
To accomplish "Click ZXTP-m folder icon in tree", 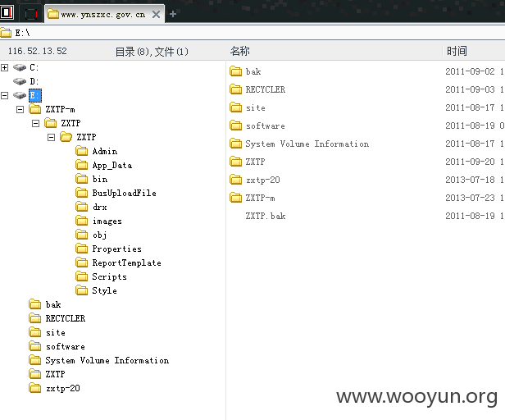I will 34,109.
